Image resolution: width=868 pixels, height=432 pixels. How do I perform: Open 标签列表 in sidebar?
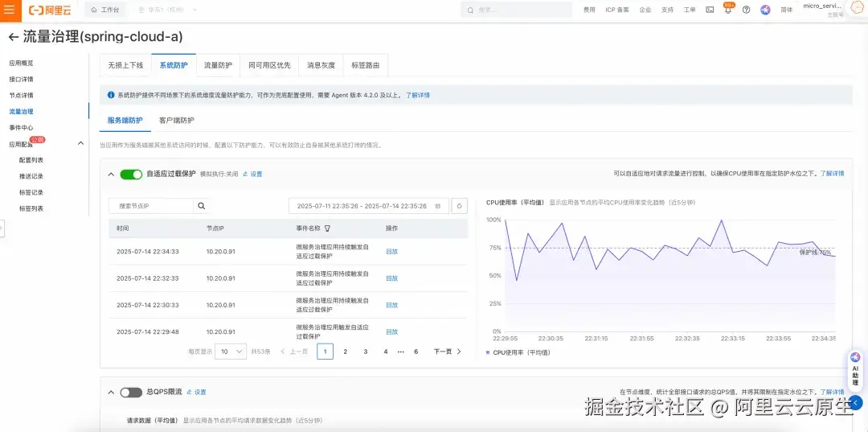31,209
